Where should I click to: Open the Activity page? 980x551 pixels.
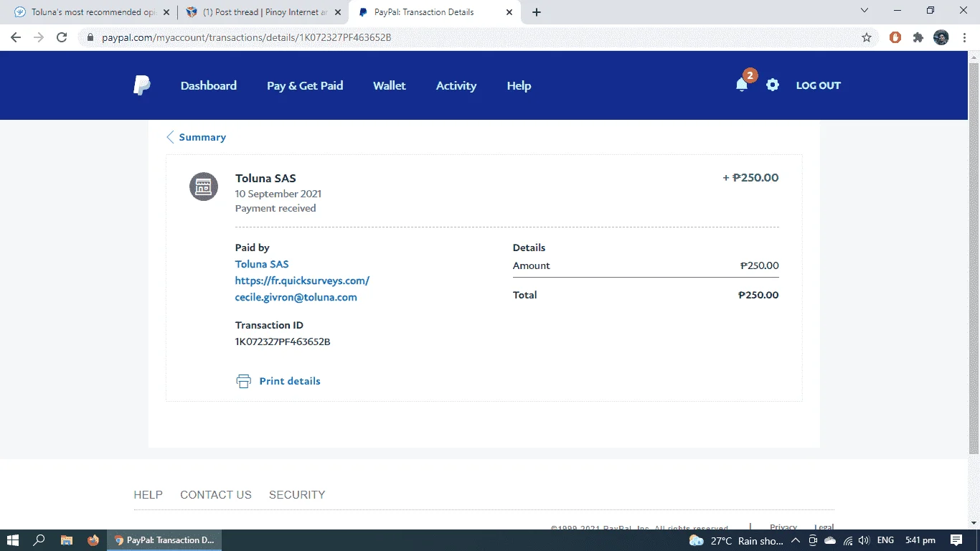click(x=456, y=85)
